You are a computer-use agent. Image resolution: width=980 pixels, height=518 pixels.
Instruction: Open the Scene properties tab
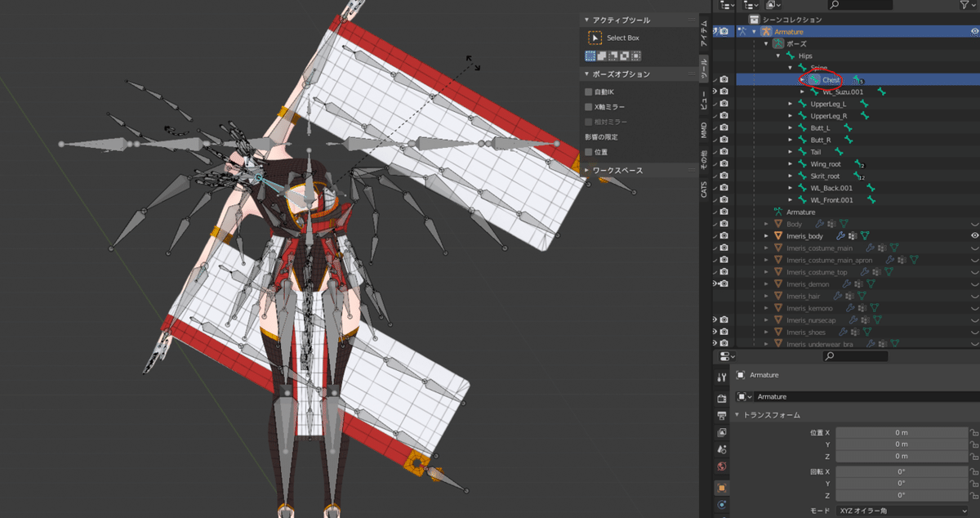coord(721,449)
